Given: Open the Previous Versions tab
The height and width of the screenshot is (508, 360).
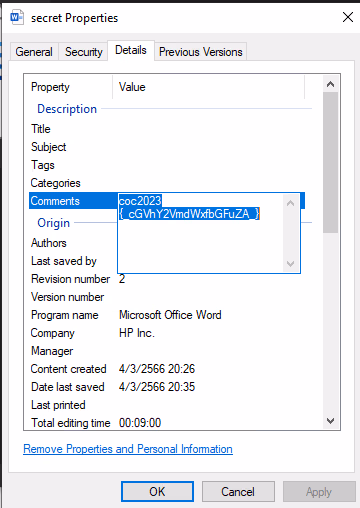Looking at the screenshot, I should point(201,52).
